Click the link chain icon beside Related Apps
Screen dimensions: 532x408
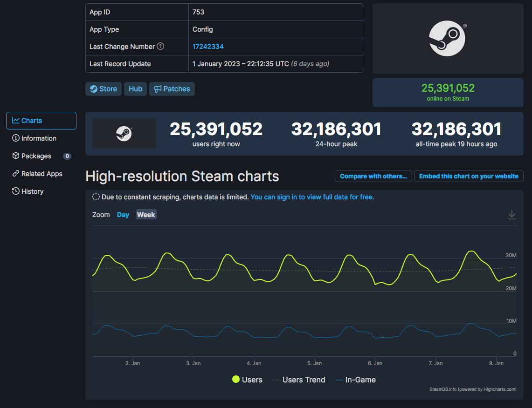[15, 174]
